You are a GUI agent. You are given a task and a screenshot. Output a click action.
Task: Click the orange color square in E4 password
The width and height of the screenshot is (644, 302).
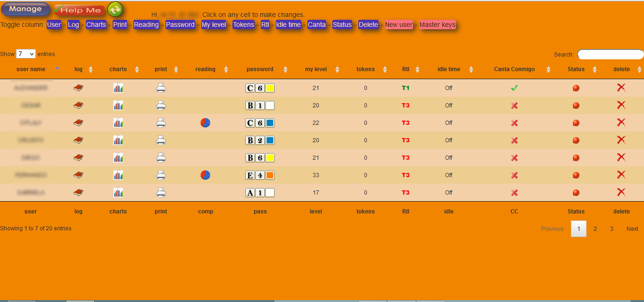pos(270,175)
